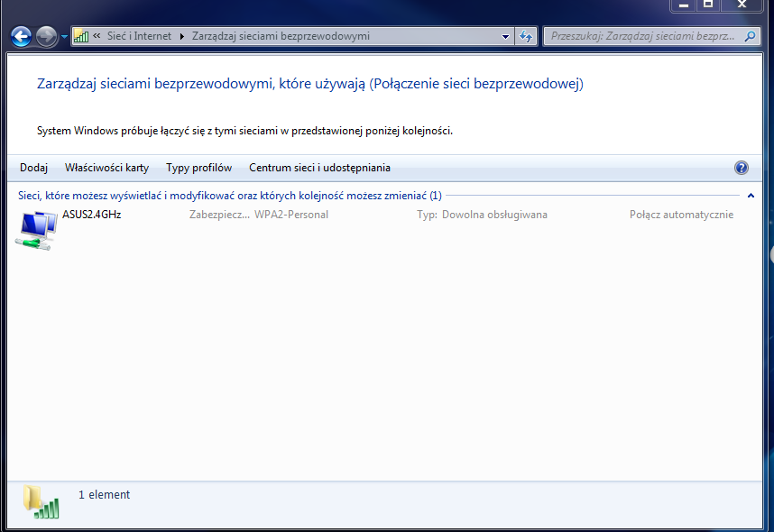Image resolution: width=774 pixels, height=532 pixels.
Task: Click the Back navigation arrow
Action: (x=22, y=36)
